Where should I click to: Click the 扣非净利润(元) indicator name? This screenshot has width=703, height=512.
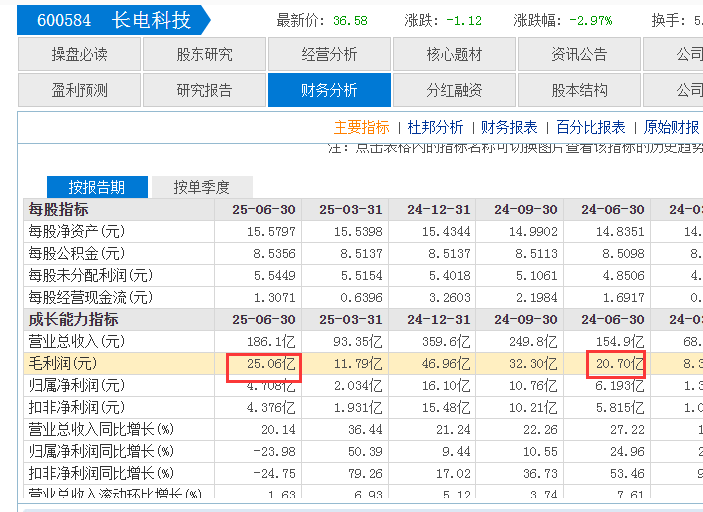(x=77, y=407)
